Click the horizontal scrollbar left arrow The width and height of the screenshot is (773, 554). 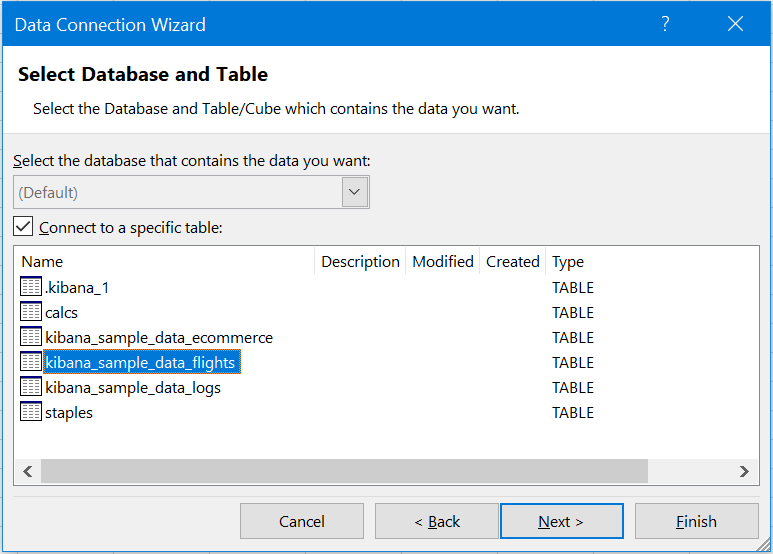pos(28,472)
